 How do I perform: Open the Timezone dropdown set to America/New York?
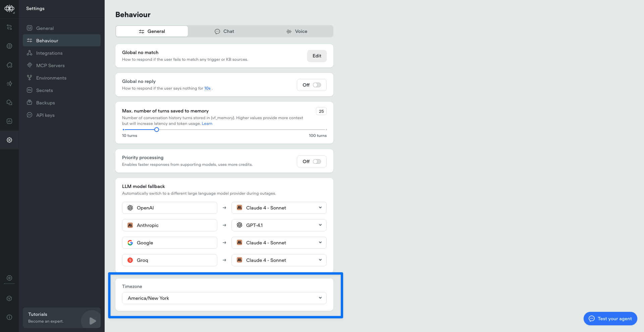[224, 298]
